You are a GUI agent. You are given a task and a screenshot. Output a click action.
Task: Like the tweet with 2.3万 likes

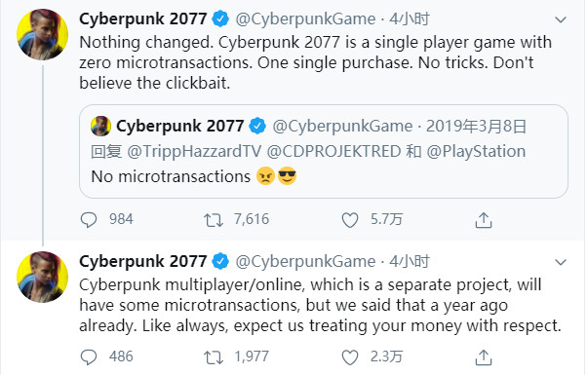point(350,357)
